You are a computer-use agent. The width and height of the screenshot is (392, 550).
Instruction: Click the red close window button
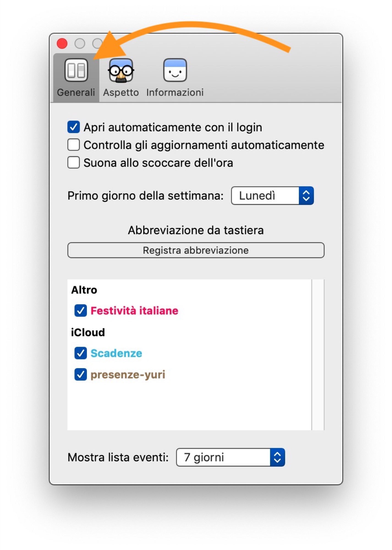[x=62, y=44]
